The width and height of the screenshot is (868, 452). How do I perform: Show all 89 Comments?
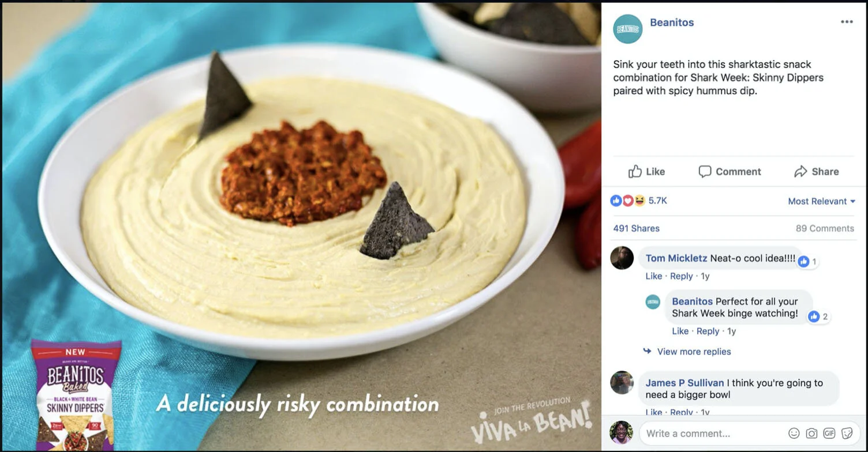point(825,228)
